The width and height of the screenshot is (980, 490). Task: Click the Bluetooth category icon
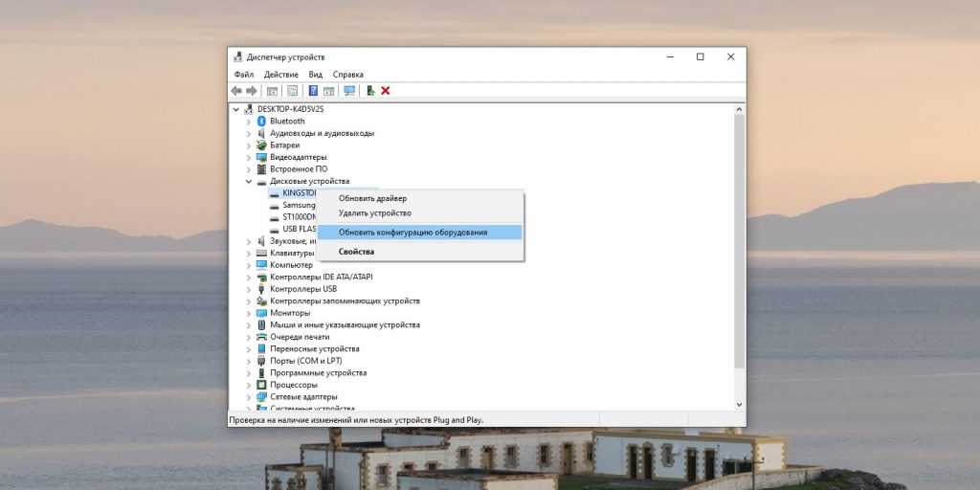[261, 122]
